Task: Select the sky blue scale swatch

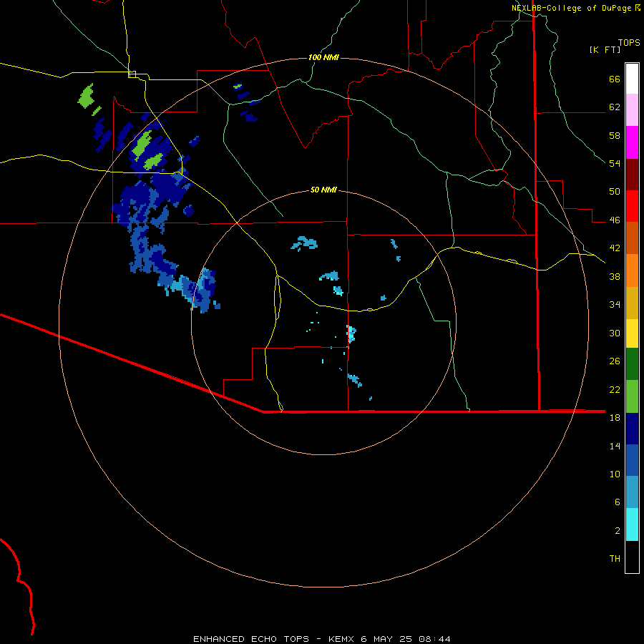Action: point(632,492)
